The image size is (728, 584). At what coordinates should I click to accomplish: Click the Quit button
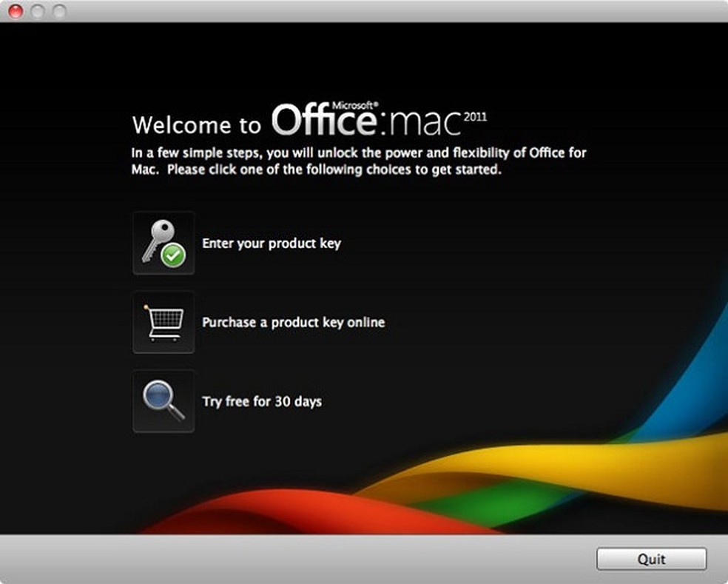[651, 558]
